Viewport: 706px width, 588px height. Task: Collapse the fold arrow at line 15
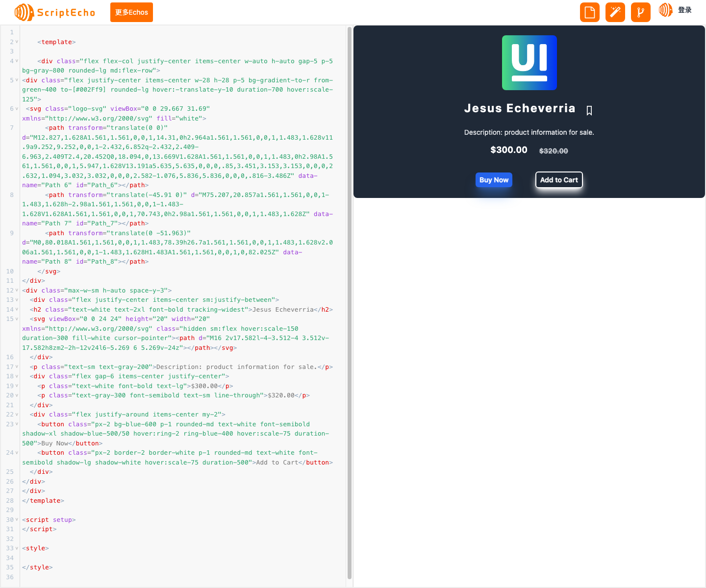point(17,318)
